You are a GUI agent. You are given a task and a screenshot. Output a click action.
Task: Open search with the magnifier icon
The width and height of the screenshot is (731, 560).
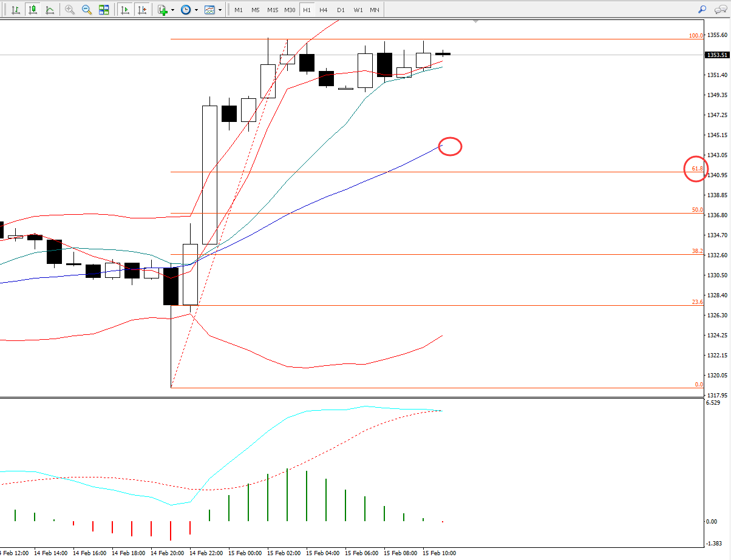[702, 10]
